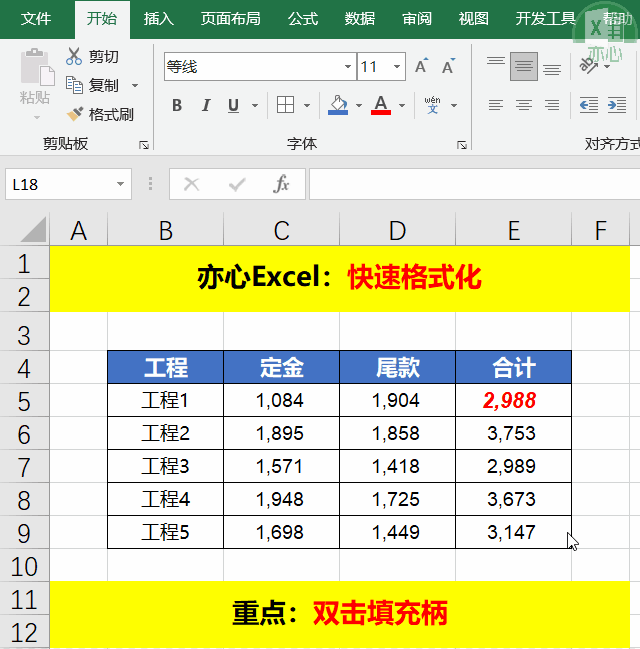Click the Paste clipboard icon
640x649 pixels.
click(36, 66)
